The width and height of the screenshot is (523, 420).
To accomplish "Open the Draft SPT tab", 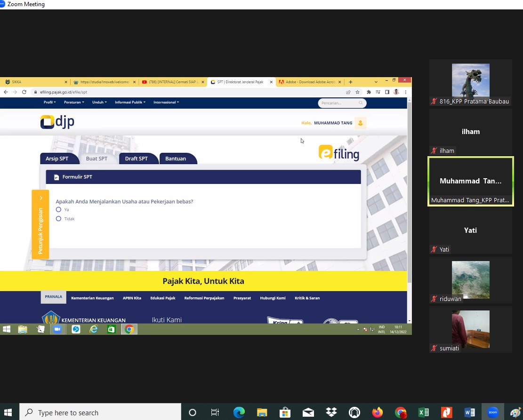I will click(136, 159).
